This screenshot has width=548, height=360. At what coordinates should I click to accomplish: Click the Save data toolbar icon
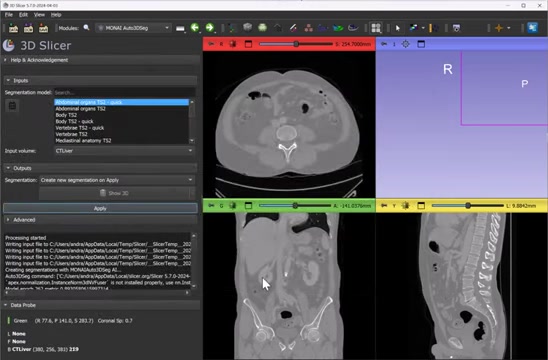point(43,28)
